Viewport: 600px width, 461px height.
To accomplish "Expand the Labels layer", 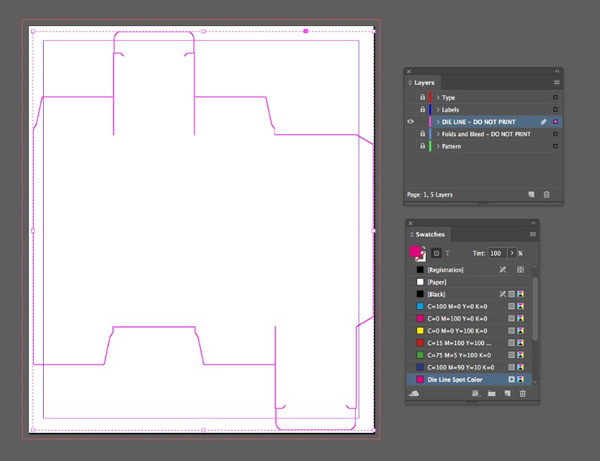I will click(437, 110).
